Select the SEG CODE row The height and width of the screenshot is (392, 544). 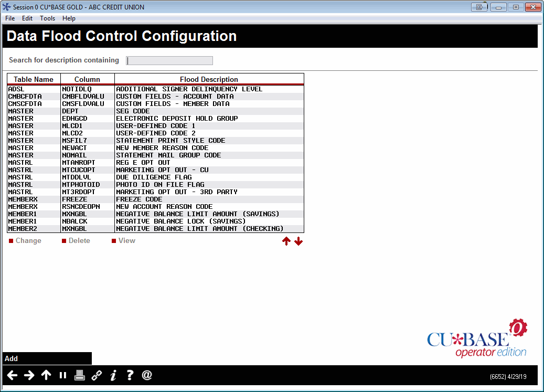click(155, 111)
